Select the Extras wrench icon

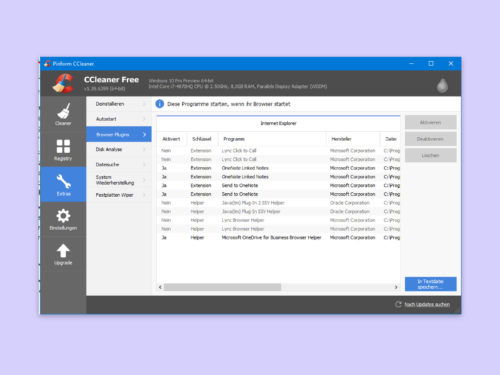[x=63, y=181]
